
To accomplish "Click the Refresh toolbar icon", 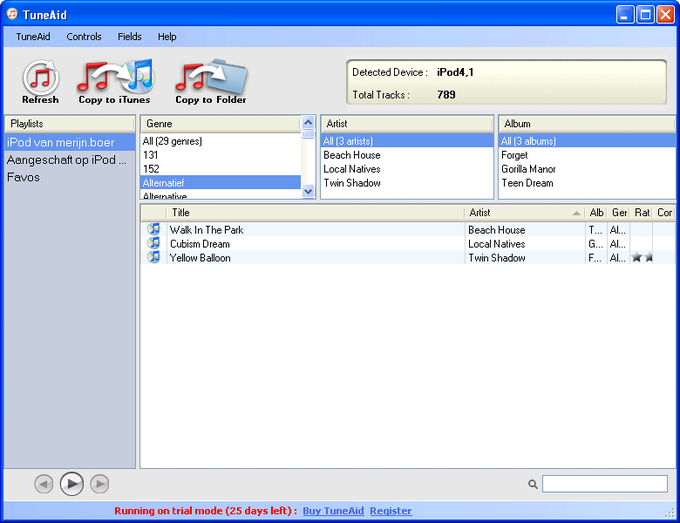I will 40,82.
